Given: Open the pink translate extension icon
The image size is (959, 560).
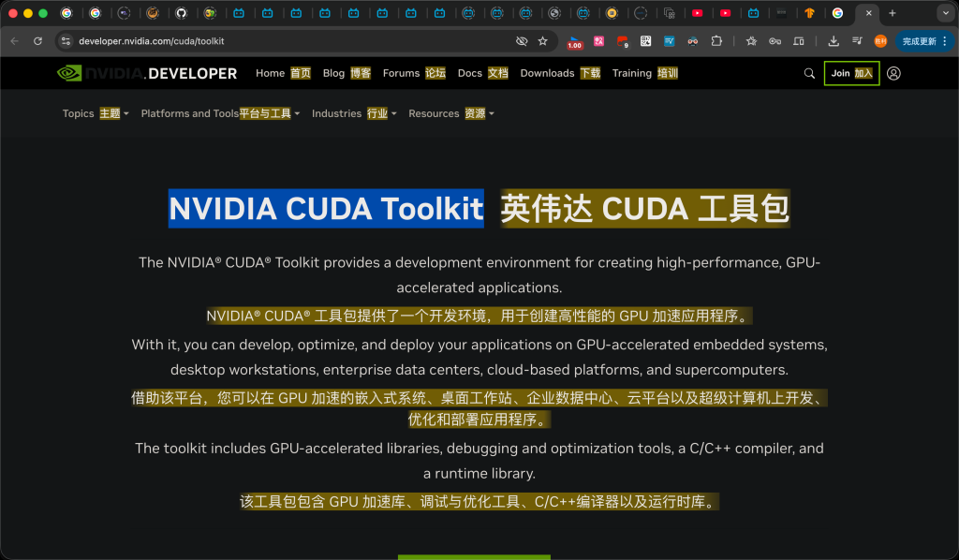Looking at the screenshot, I should pyautogui.click(x=598, y=41).
